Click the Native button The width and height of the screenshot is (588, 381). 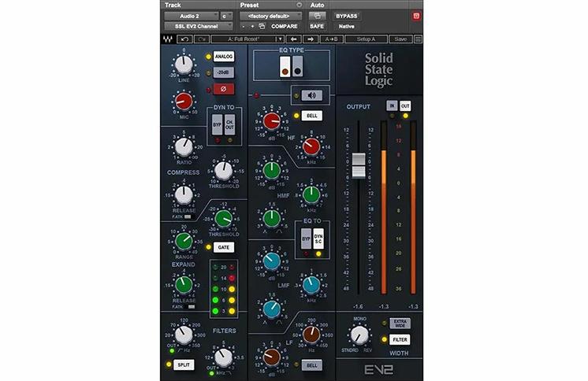coord(347,26)
